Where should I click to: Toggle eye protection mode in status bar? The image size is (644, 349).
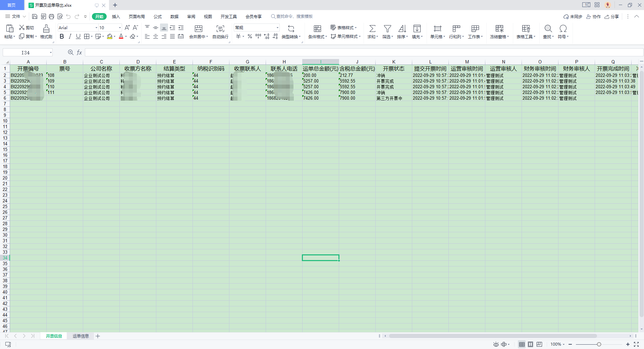click(496, 344)
